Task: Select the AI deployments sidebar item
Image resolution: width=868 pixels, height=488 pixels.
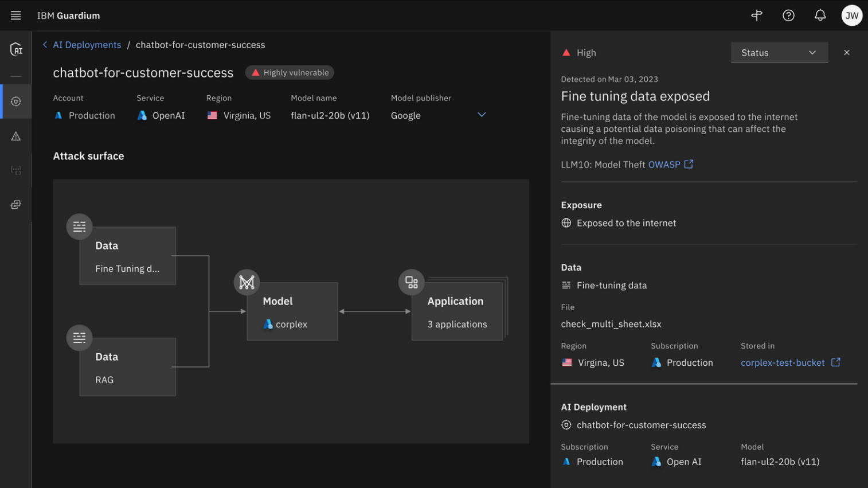Action: [x=16, y=101]
